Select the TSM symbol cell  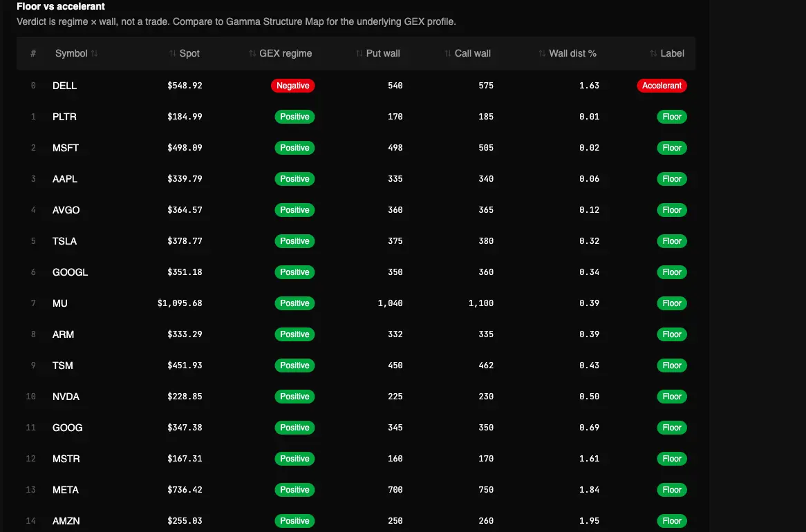tap(63, 365)
